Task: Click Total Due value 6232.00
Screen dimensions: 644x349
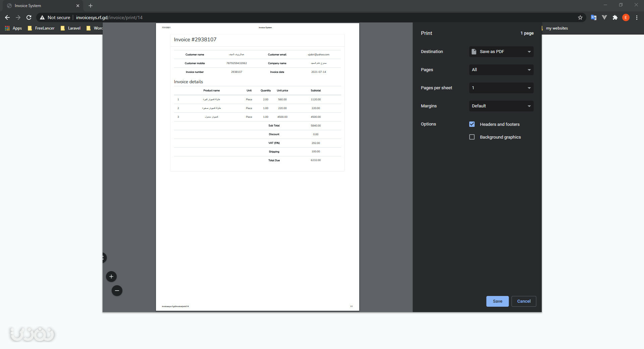Action: (x=316, y=160)
